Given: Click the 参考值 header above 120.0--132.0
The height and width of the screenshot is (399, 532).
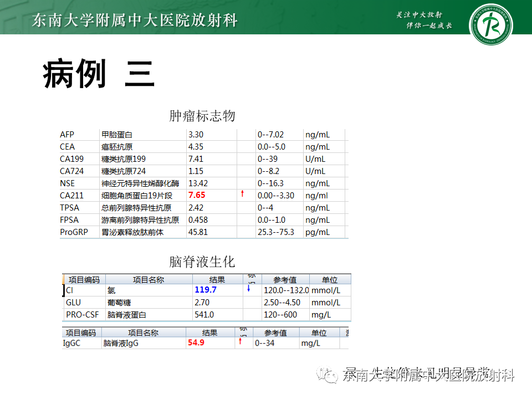Looking at the screenshot, I should pos(285,279).
